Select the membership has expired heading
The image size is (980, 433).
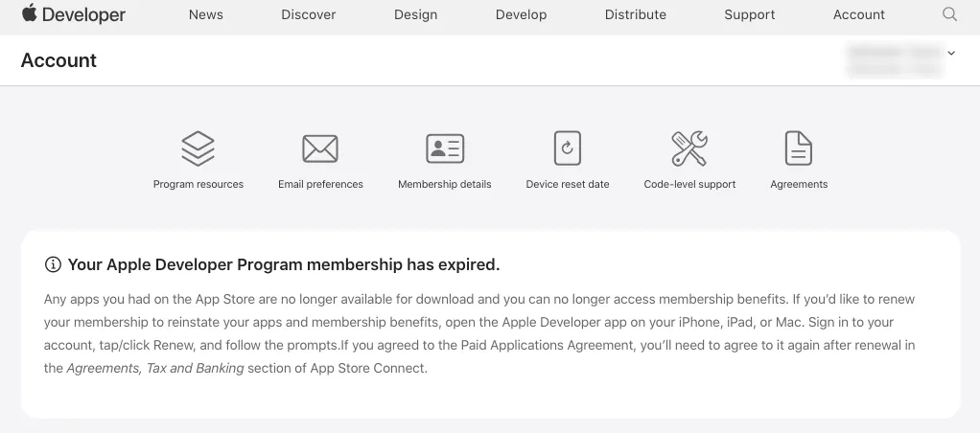tap(284, 265)
